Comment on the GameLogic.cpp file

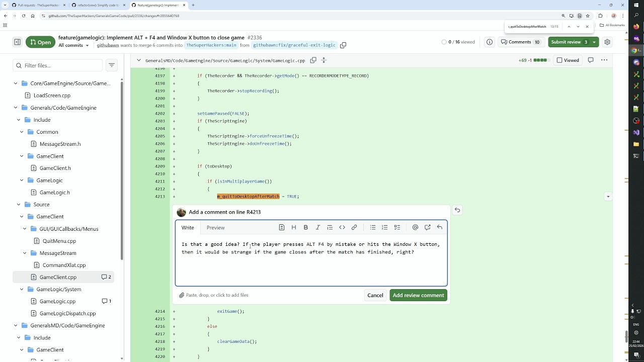click(591, 60)
